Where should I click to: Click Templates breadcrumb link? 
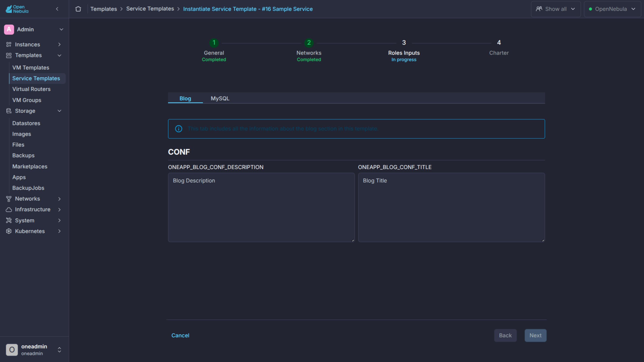click(104, 9)
